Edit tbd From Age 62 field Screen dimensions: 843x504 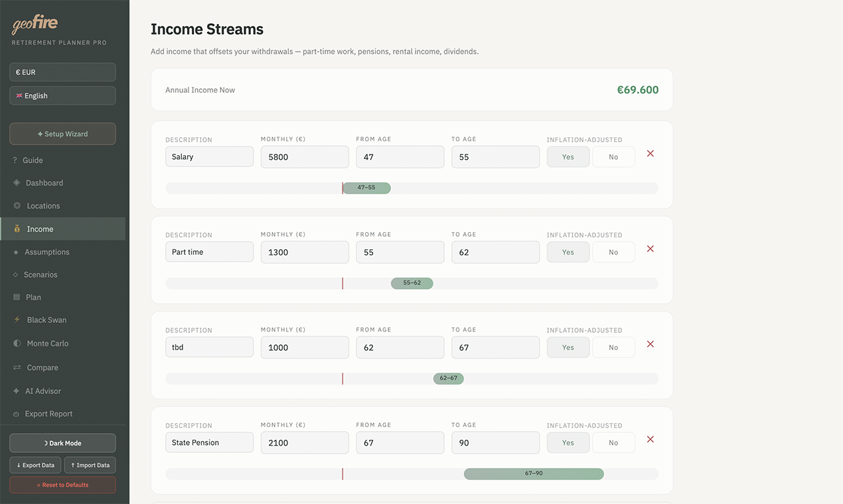400,347
